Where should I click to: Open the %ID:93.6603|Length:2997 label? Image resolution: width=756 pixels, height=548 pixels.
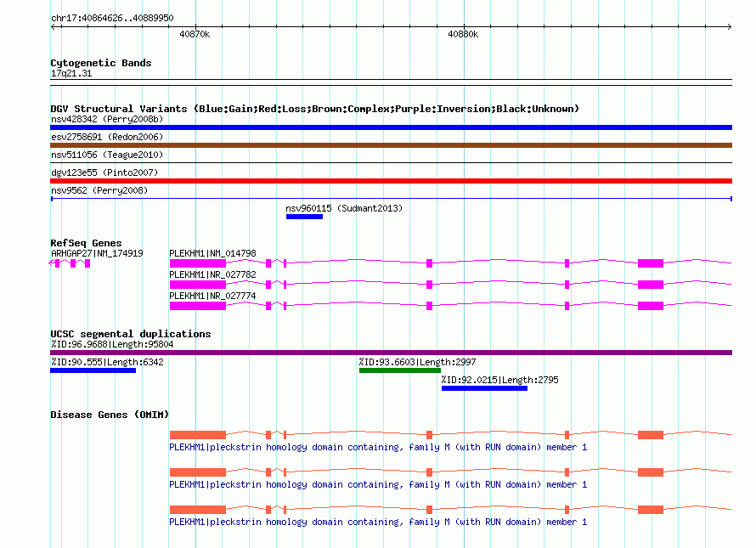[x=418, y=362]
